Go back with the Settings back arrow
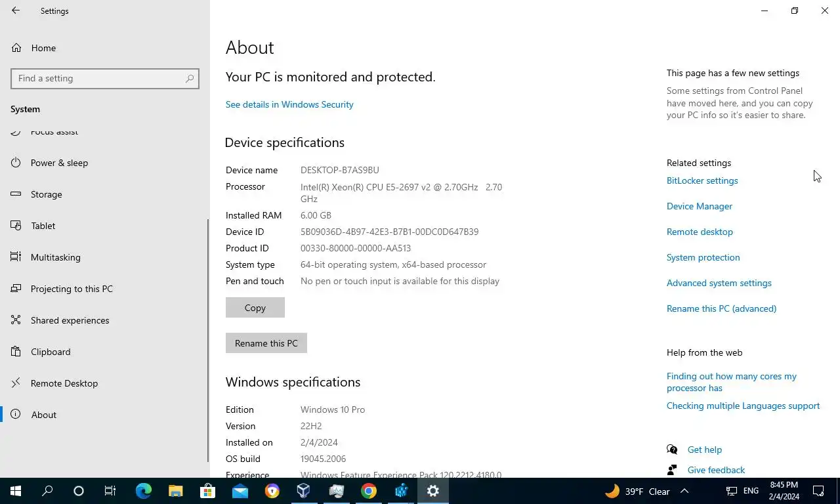 [16, 10]
